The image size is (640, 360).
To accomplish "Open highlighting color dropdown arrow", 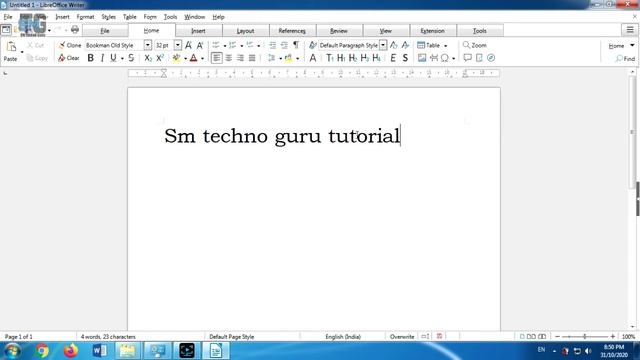I will coord(185,58).
